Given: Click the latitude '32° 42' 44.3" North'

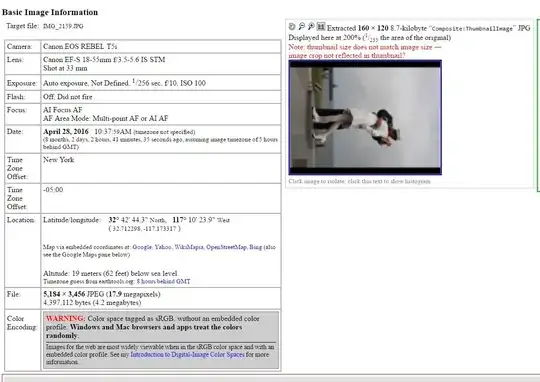Looking at the screenshot, I should [x=137, y=220].
